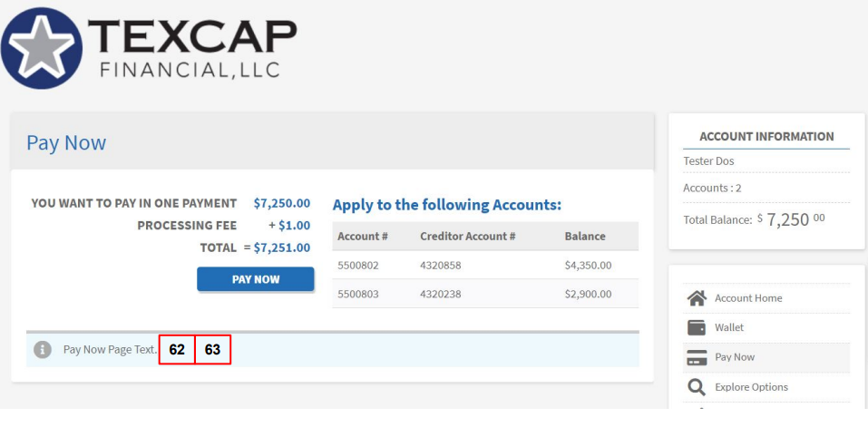
Task: Click the Balance column header
Action: [x=585, y=237]
